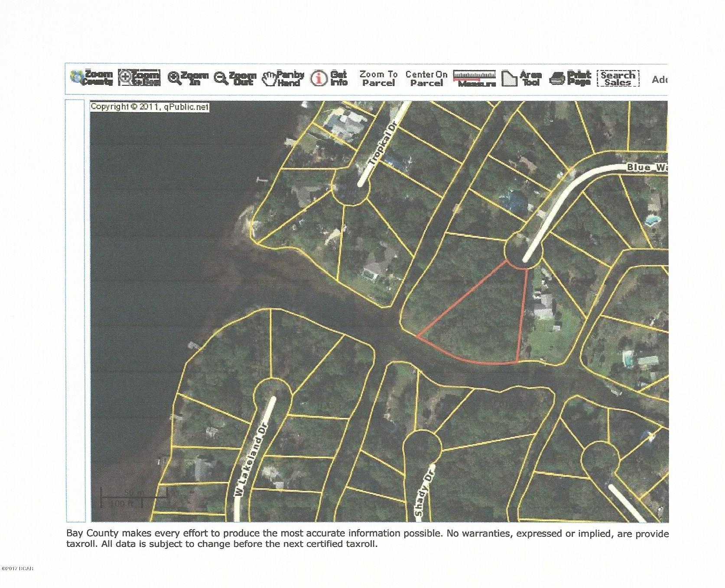
Task: Click the map scale bar
Action: [133, 498]
